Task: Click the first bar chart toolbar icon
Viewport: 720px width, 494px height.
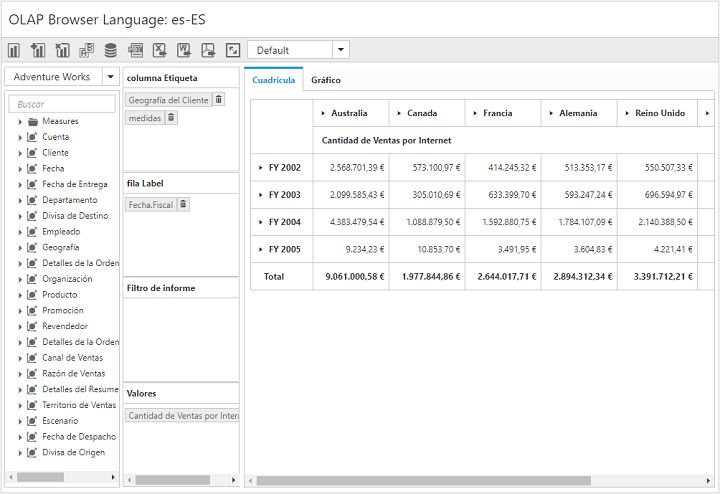Action: tap(14, 50)
